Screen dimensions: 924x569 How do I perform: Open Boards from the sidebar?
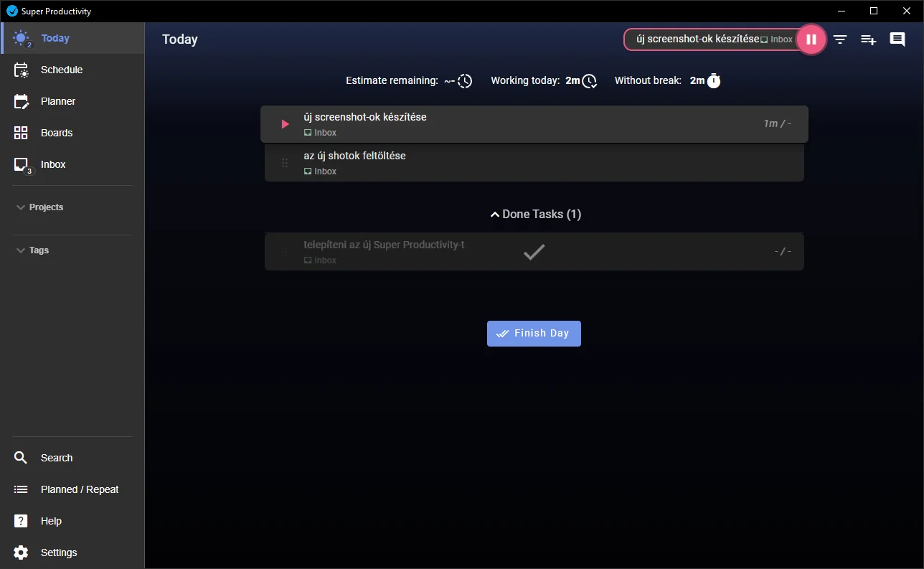(72, 133)
